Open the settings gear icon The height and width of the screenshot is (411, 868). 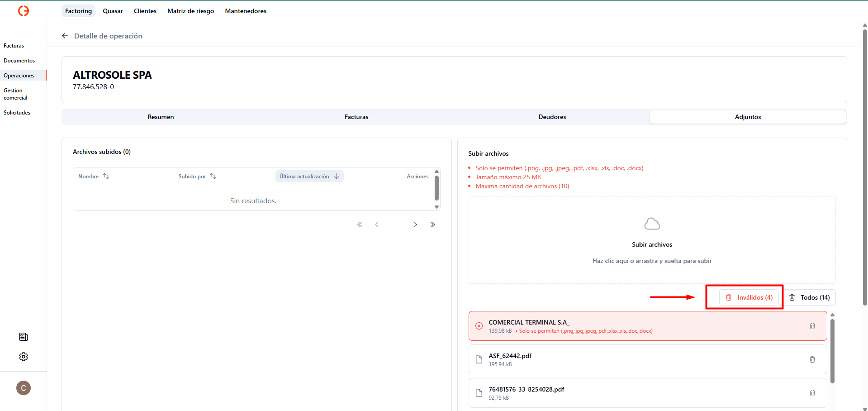(x=24, y=357)
